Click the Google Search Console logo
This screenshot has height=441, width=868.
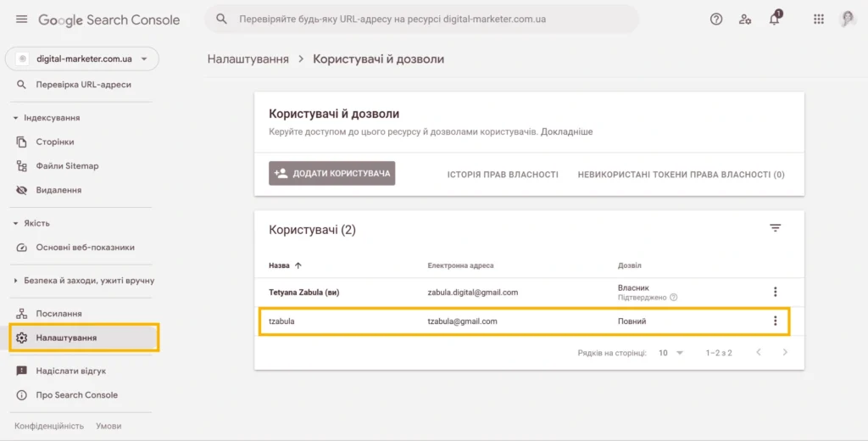tap(109, 20)
